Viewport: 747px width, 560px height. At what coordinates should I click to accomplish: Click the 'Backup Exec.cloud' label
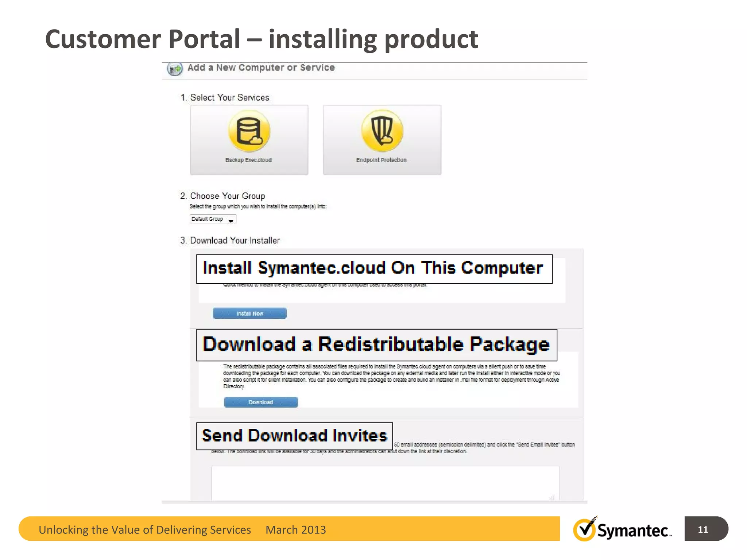pos(248,160)
